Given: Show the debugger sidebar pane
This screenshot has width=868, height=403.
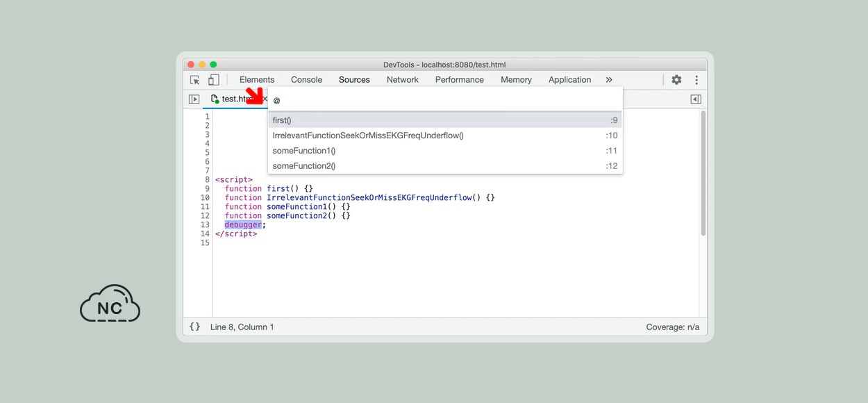Looking at the screenshot, I should [x=696, y=99].
